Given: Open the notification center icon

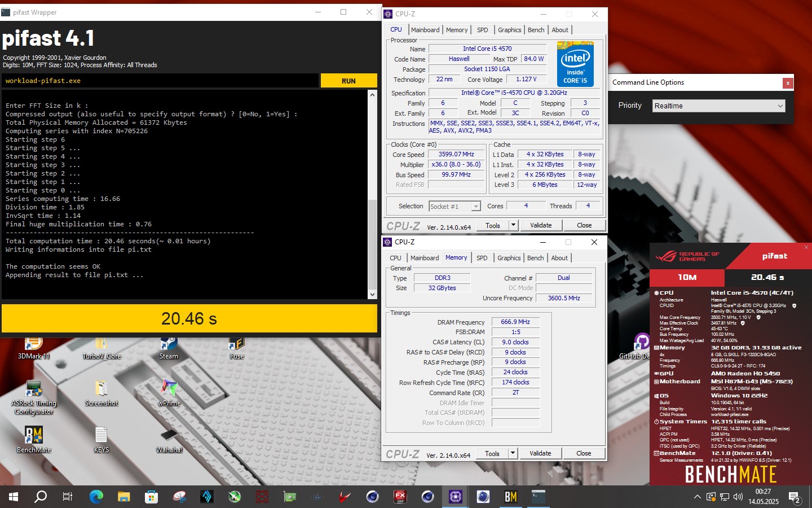Looking at the screenshot, I should click(x=795, y=498).
